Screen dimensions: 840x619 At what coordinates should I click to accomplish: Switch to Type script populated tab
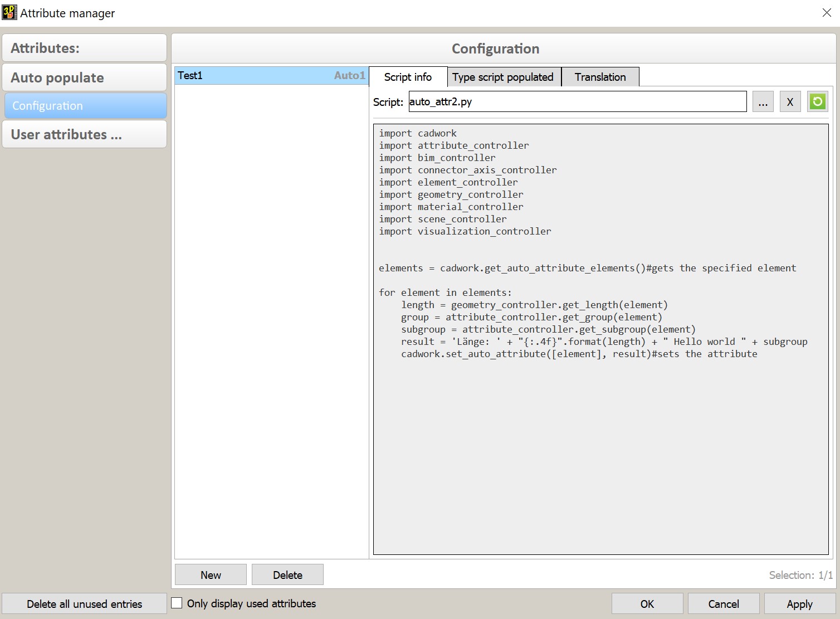pos(503,77)
